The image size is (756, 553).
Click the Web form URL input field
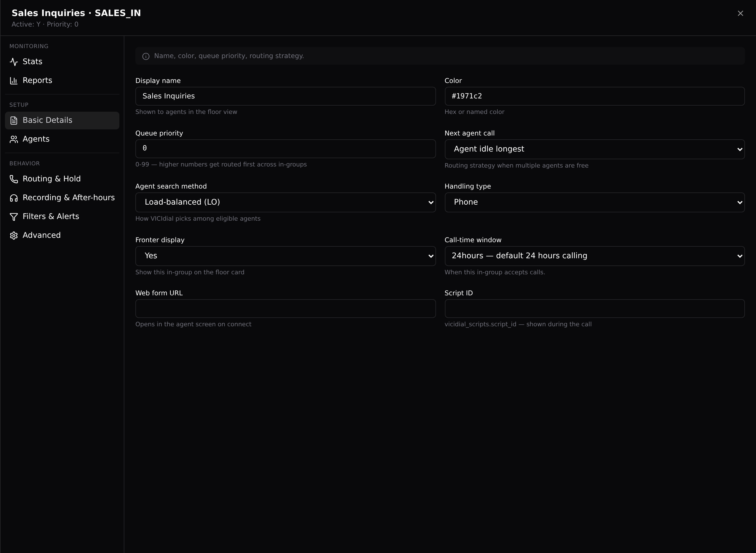(285, 309)
